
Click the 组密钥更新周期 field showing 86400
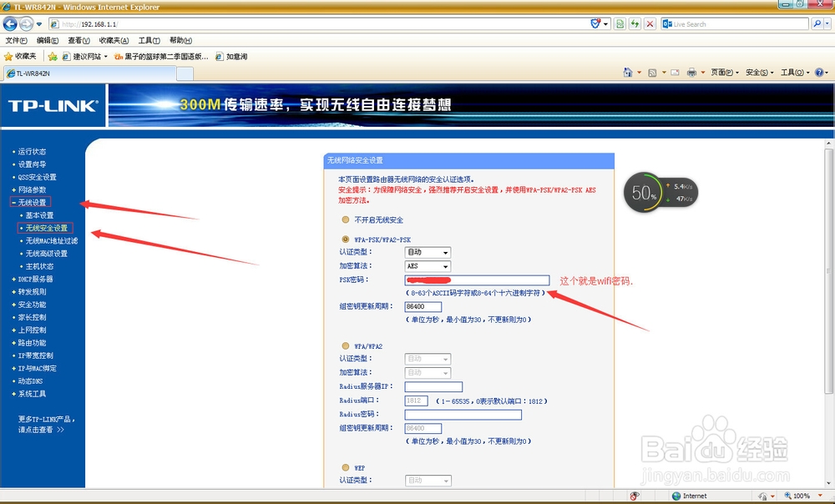click(423, 306)
